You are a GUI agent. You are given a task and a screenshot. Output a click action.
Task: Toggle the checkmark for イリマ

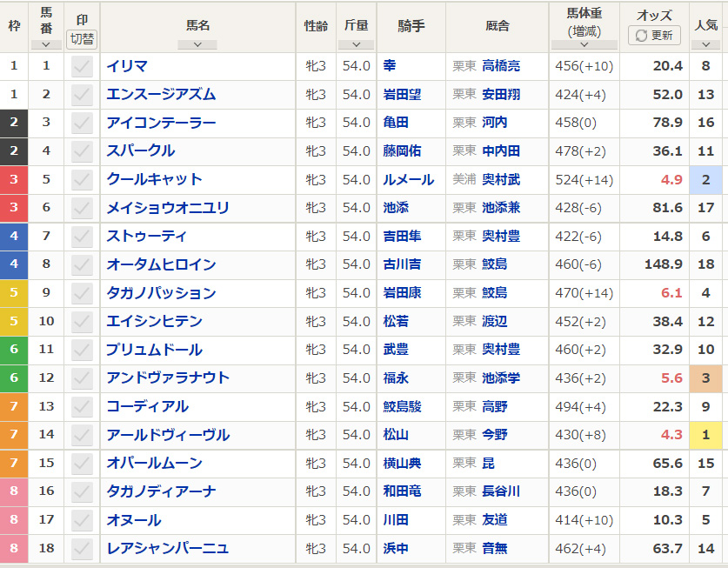click(82, 66)
